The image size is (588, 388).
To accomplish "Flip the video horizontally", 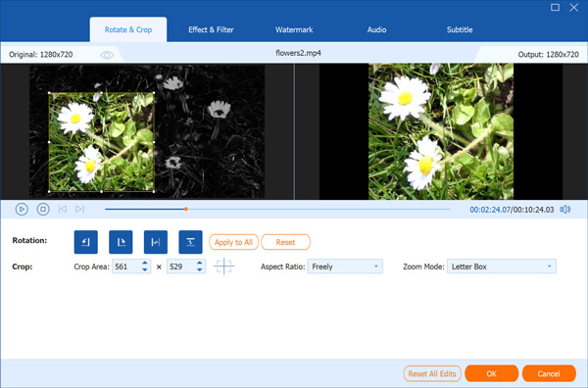I will [x=156, y=242].
